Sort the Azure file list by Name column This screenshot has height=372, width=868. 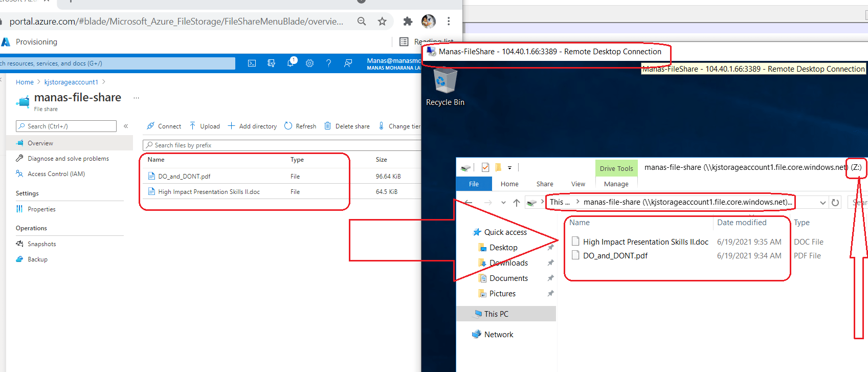pos(156,160)
